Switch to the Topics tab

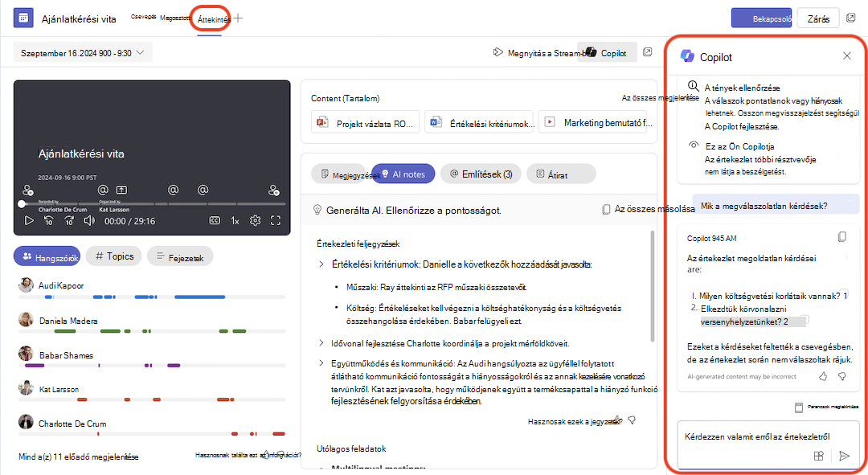coord(114,256)
